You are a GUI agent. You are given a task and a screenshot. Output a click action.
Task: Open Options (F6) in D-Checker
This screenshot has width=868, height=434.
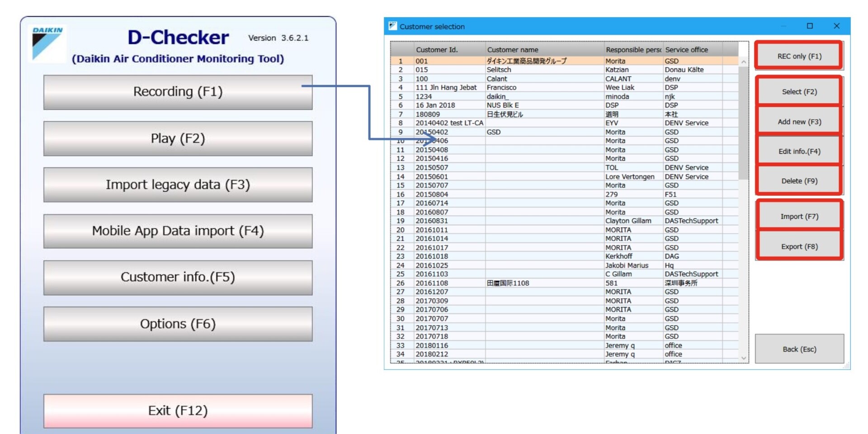click(178, 324)
